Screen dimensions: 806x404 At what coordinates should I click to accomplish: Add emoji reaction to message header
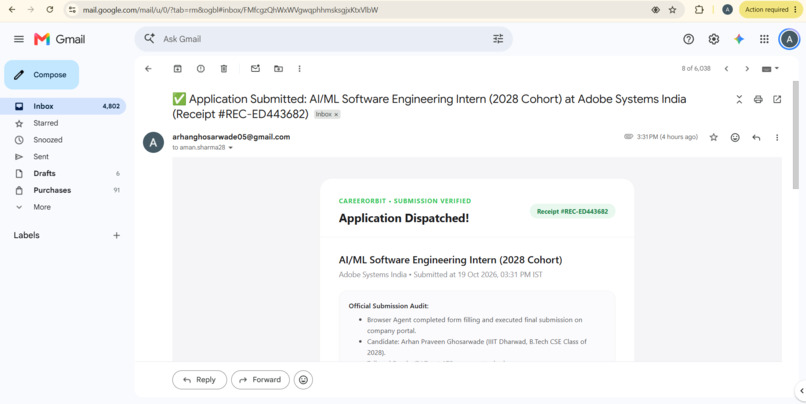click(735, 137)
